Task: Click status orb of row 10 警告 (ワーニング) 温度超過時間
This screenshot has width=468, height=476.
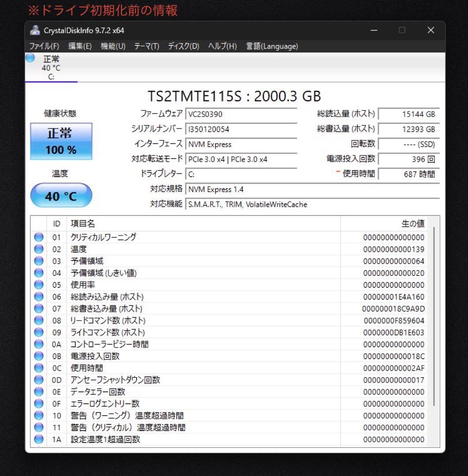Action: click(x=39, y=415)
